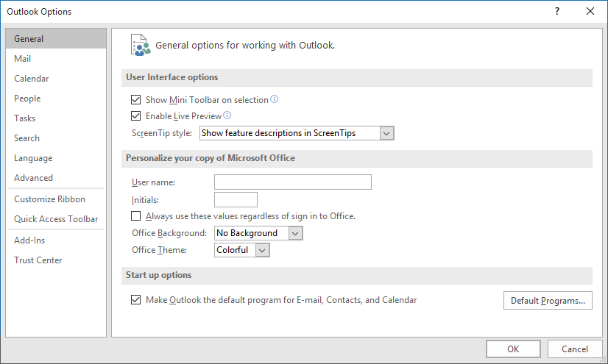Image resolution: width=608 pixels, height=364 pixels.
Task: Disable the Enable Live Preview checkbox
Action: point(135,116)
